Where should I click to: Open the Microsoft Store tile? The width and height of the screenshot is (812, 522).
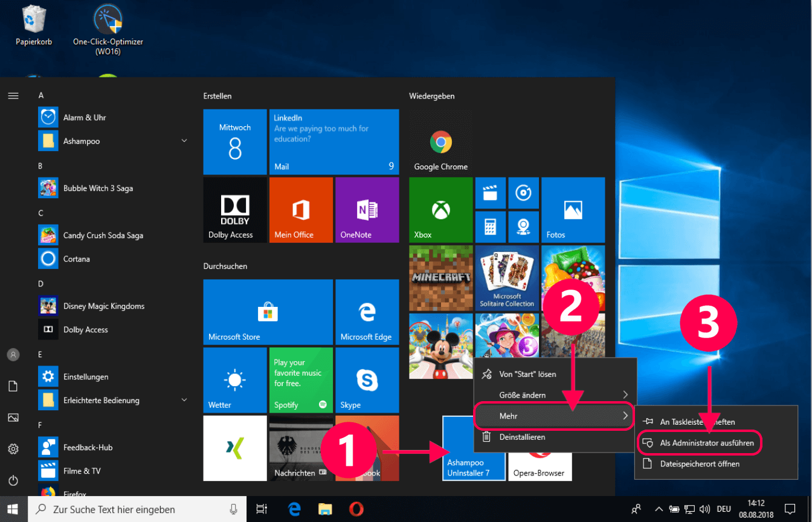coord(268,312)
